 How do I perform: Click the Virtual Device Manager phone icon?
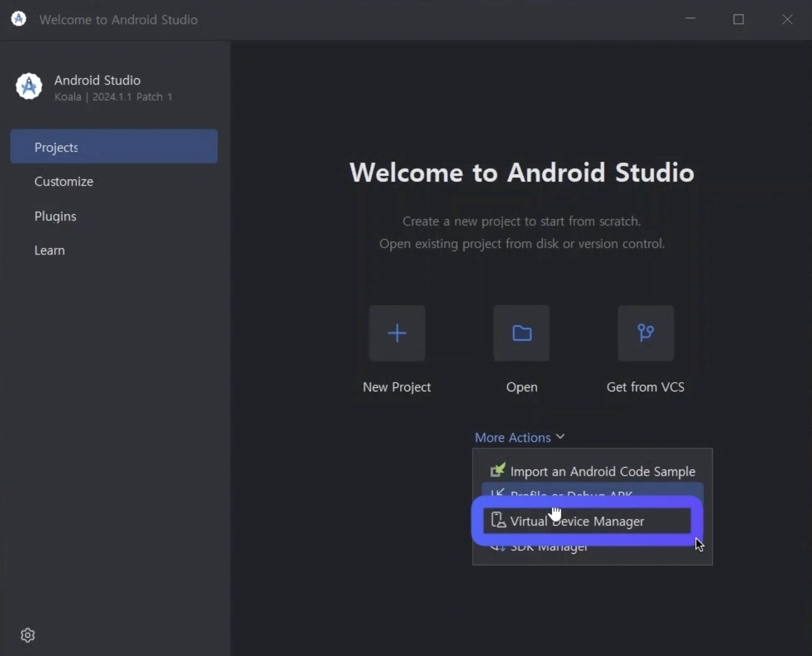(498, 520)
